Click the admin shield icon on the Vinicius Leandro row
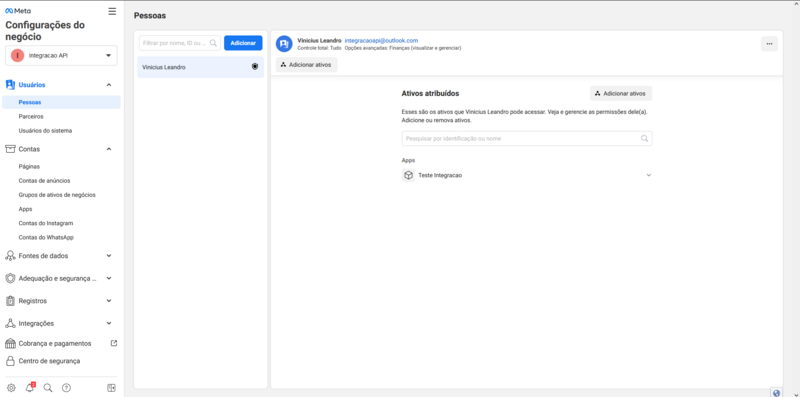 (255, 67)
